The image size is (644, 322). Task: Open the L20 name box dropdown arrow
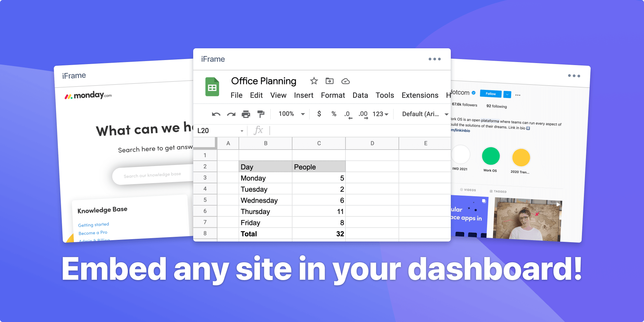(242, 131)
